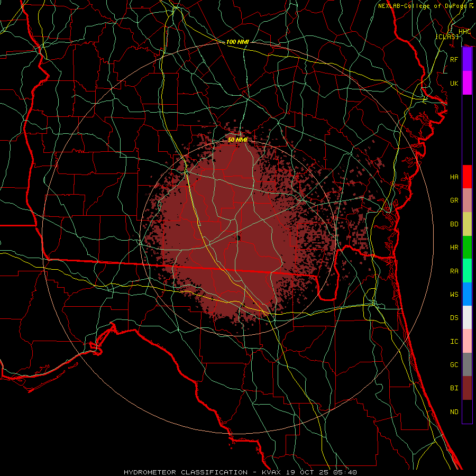Click the HR green legend swatch
476x476 pixels.
pyautogui.click(x=467, y=248)
